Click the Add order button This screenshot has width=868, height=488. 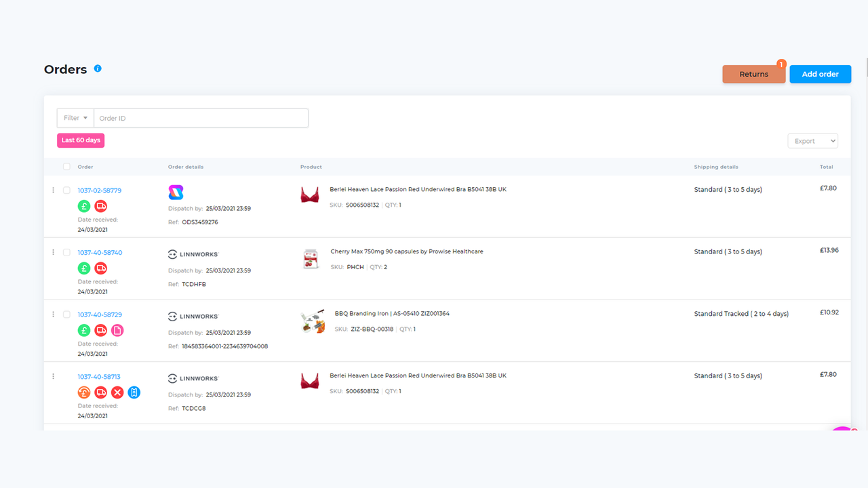820,74
